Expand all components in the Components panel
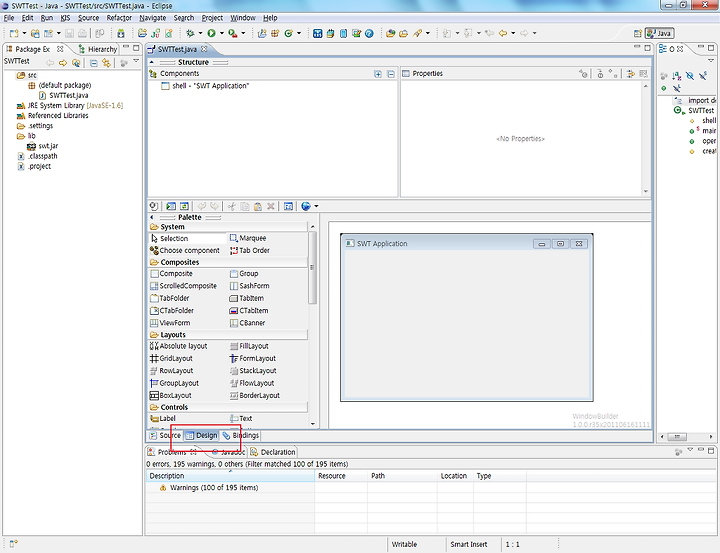This screenshot has width=720, height=553. (377, 74)
